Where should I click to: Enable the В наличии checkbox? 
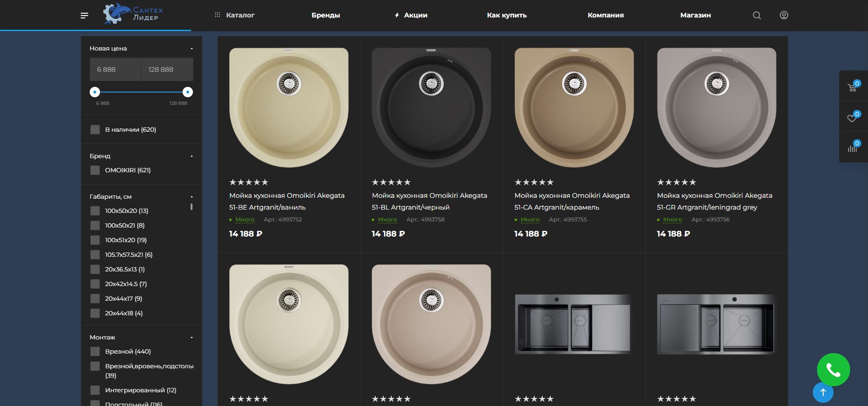[x=95, y=129]
